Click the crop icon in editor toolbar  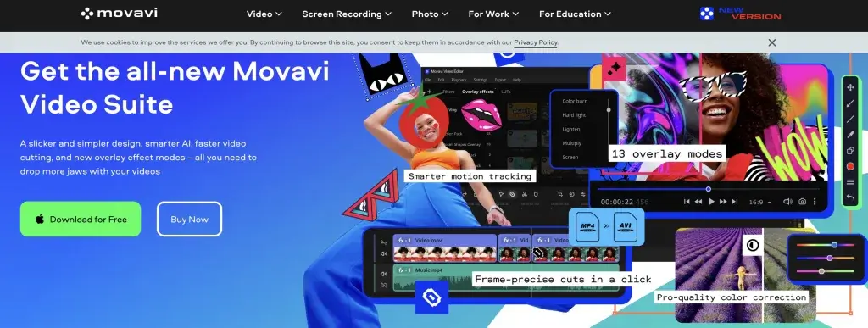coord(560,194)
